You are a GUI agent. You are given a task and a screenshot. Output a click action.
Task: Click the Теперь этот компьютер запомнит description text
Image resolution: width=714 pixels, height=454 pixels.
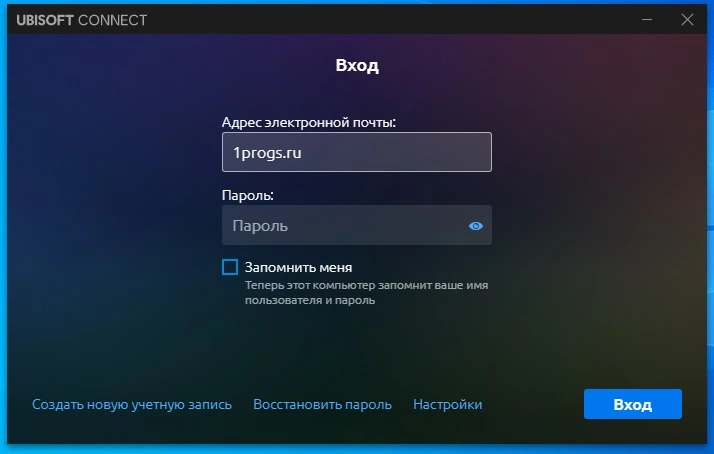367,293
